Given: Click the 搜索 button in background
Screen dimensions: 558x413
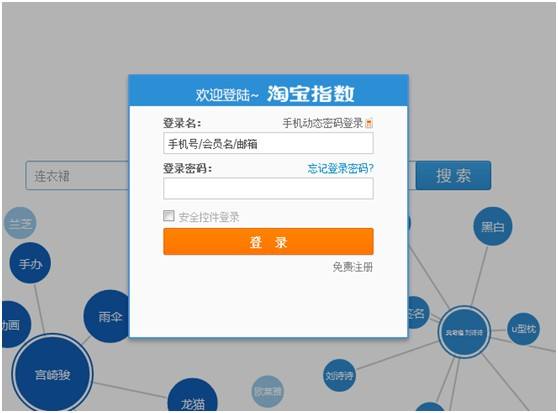Looking at the screenshot, I should click(x=453, y=175).
